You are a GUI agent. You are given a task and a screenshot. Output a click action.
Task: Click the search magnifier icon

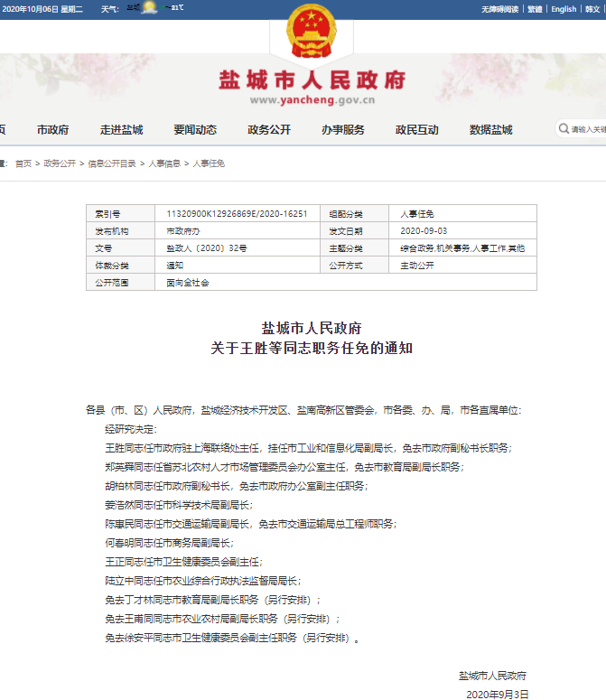pos(564,128)
